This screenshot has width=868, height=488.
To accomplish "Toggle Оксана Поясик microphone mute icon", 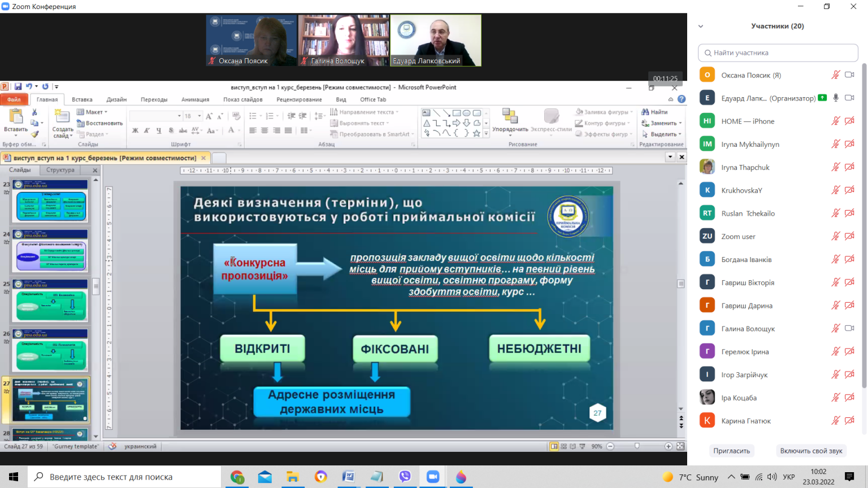I will click(835, 75).
